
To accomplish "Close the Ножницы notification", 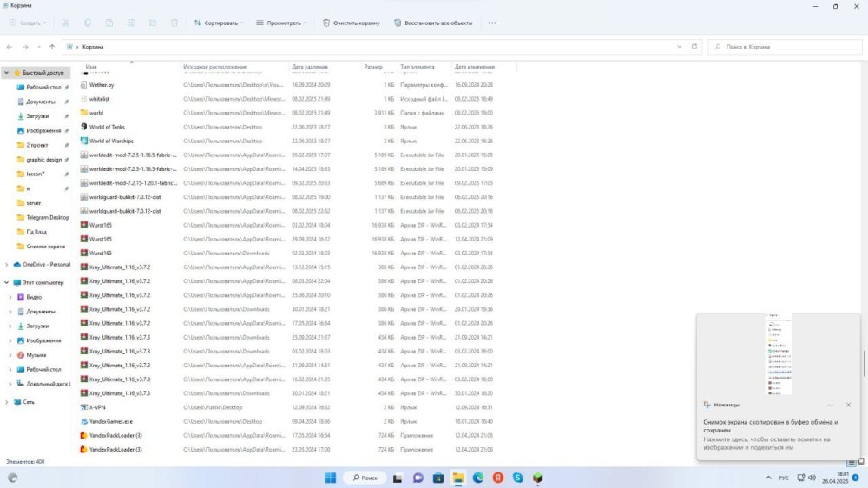I will tap(848, 405).
